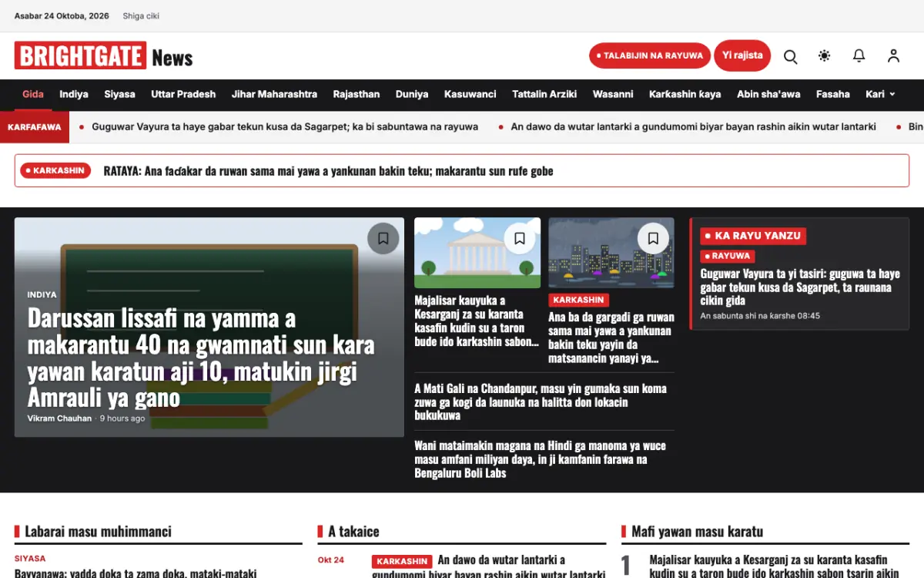Select Karkashin kaya in the nav bar
The image size is (924, 578).
click(685, 94)
